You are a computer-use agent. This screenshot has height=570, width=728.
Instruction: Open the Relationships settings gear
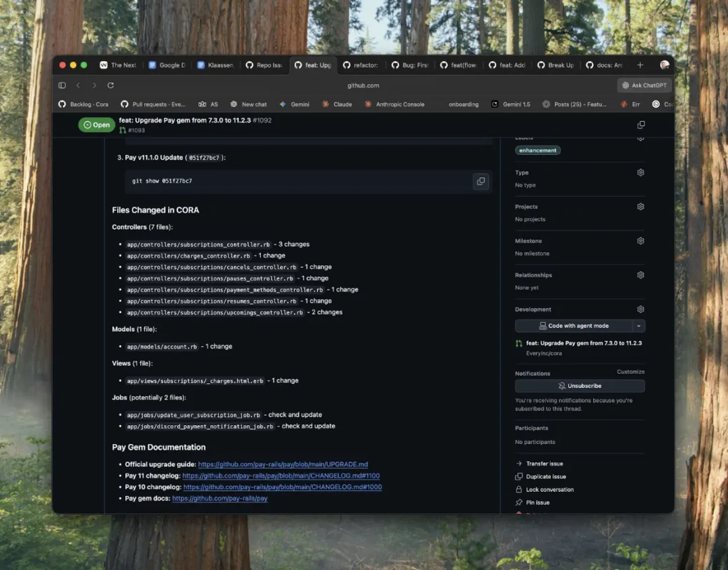(640, 276)
